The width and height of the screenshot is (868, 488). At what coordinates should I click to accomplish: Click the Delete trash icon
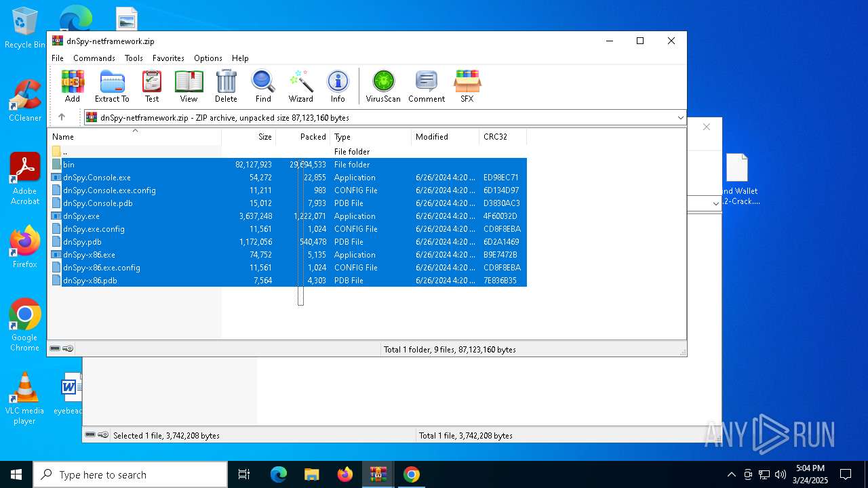tap(226, 86)
